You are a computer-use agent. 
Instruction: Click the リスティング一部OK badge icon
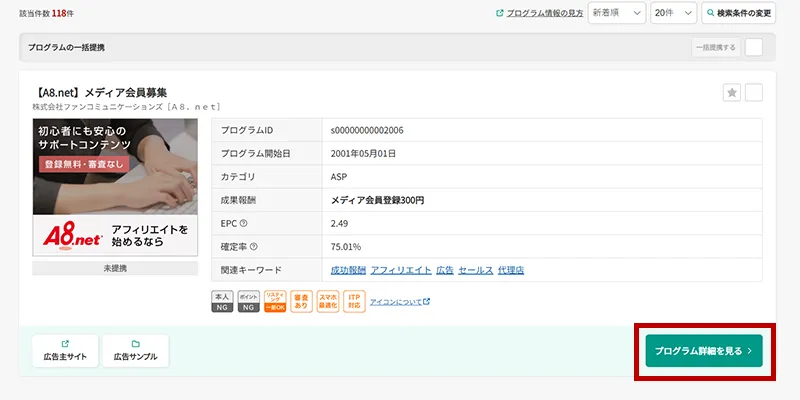pos(275,302)
